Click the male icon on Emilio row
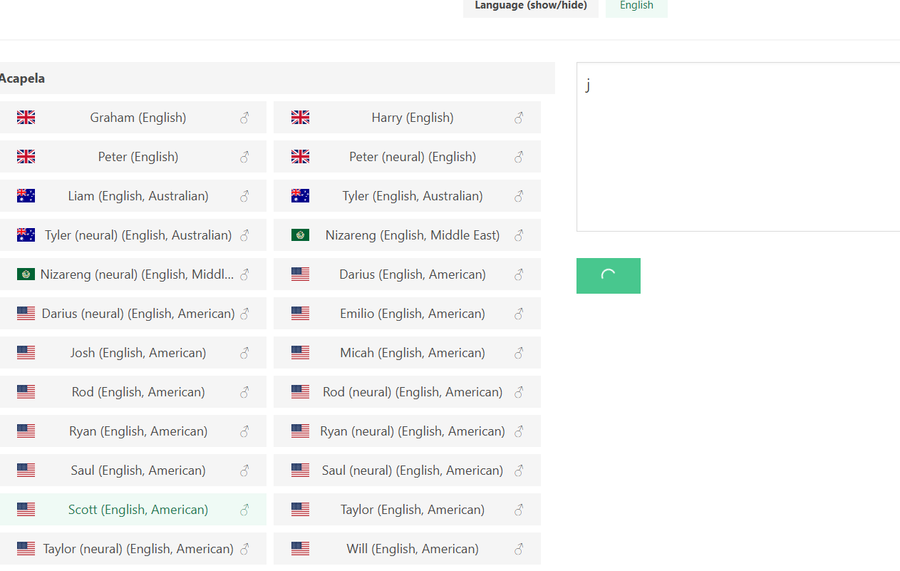900x571 pixels. pyautogui.click(x=519, y=314)
